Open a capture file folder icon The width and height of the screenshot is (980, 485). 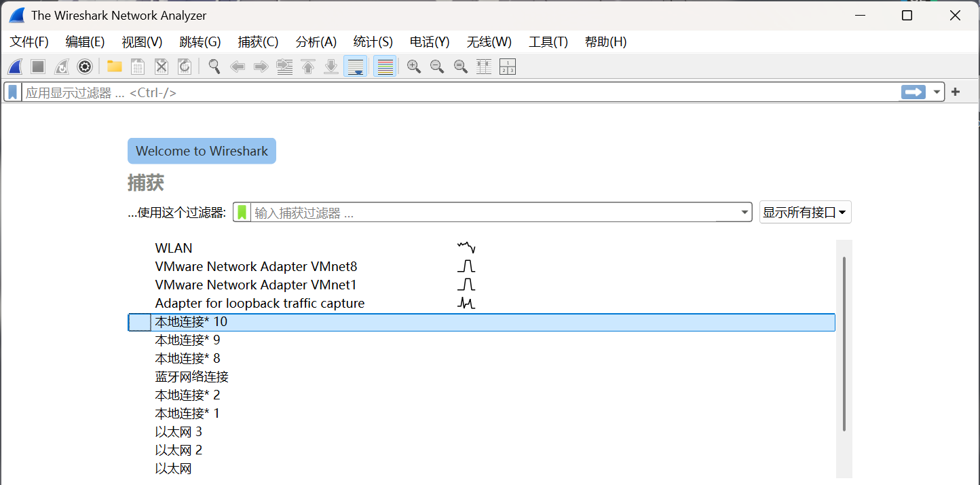(x=114, y=67)
